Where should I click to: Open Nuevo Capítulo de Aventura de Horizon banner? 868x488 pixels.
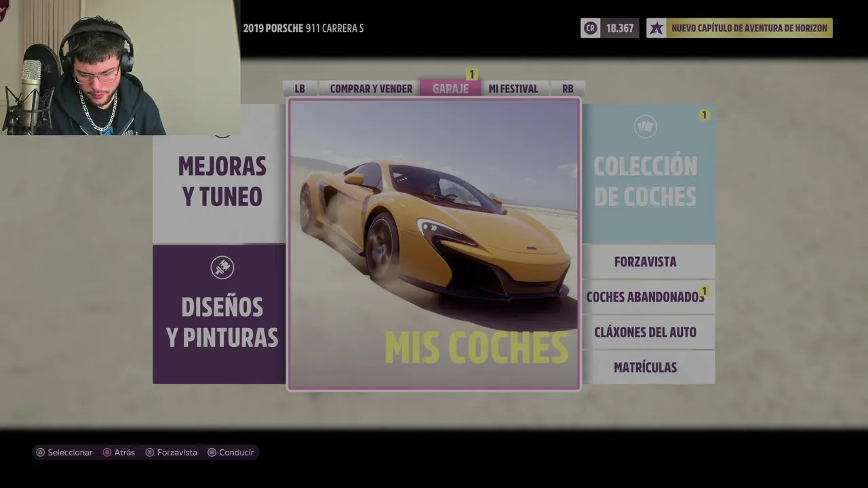click(749, 28)
